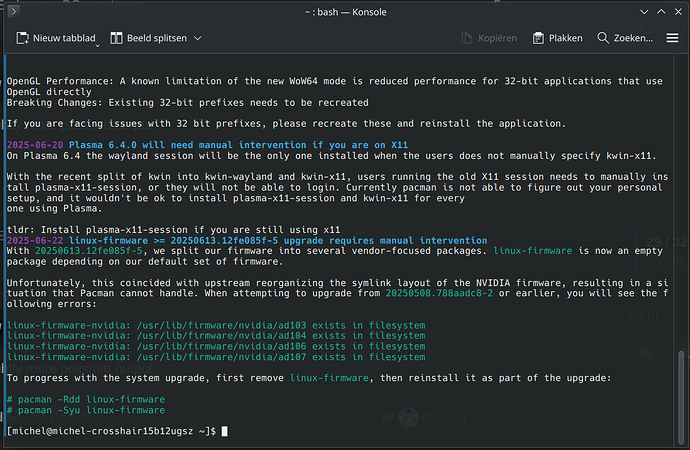690x450 pixels.
Task: Click the ad104 exists in filesystem line
Action: point(216,336)
